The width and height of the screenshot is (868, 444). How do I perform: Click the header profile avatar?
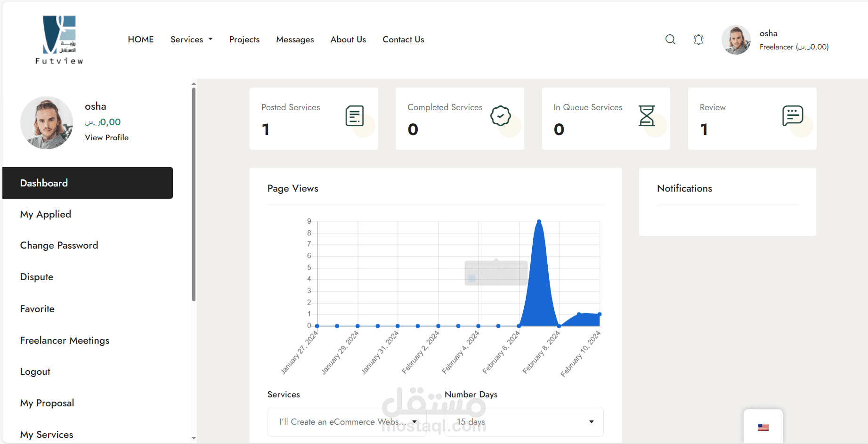(x=736, y=40)
